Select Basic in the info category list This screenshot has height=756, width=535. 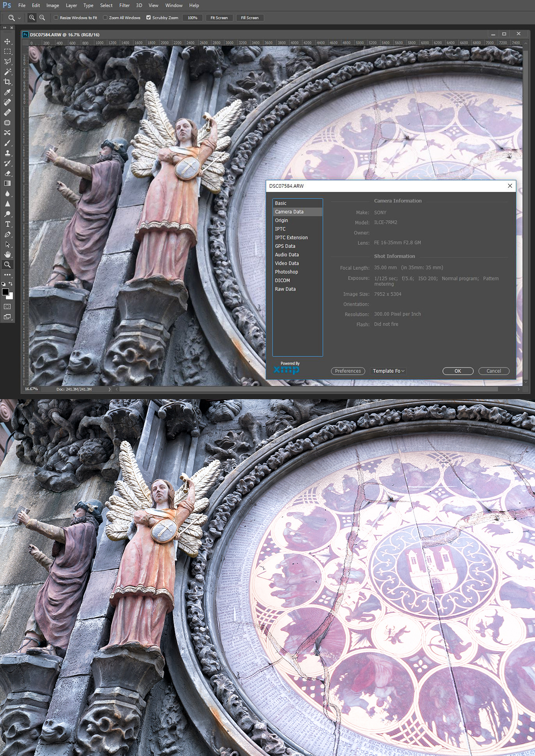[x=297, y=203]
